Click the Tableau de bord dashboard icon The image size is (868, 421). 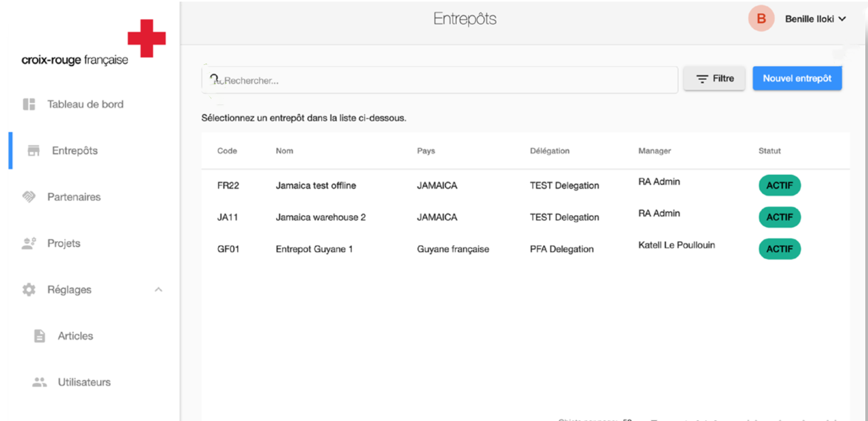[x=29, y=104]
